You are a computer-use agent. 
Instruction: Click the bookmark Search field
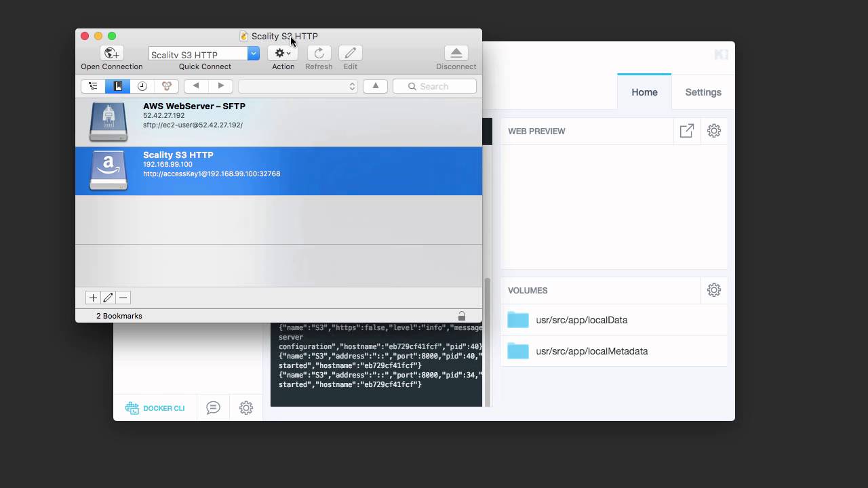click(x=434, y=86)
